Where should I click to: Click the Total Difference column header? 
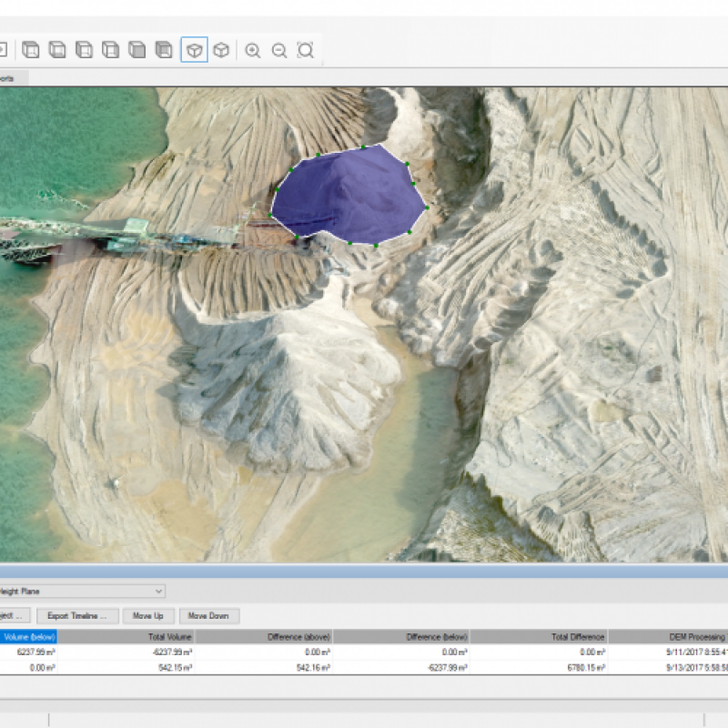click(x=539, y=637)
